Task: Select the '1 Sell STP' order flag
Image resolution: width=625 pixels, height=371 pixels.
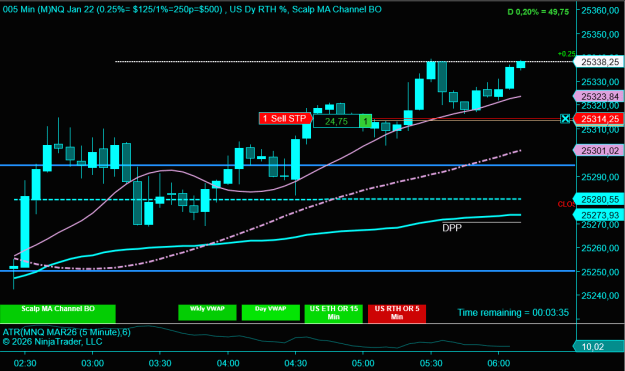Action: point(285,118)
